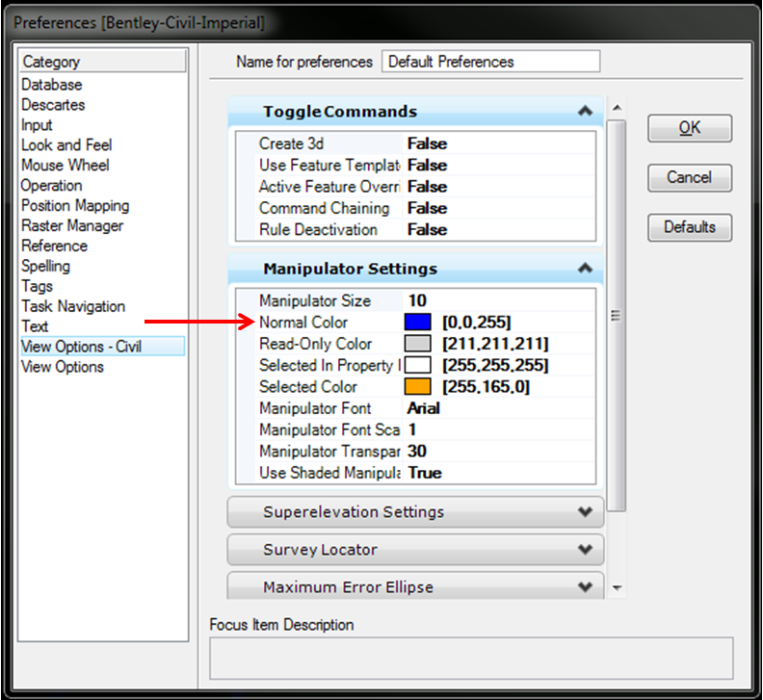Click the settings scrollbar up arrow
The width and height of the screenshot is (763, 700).
(x=617, y=108)
